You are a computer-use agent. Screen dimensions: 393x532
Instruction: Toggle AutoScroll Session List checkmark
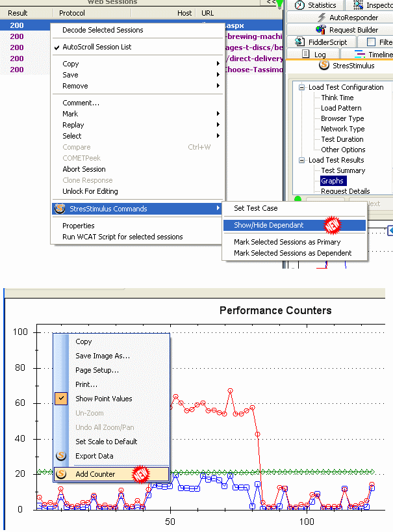[57, 47]
